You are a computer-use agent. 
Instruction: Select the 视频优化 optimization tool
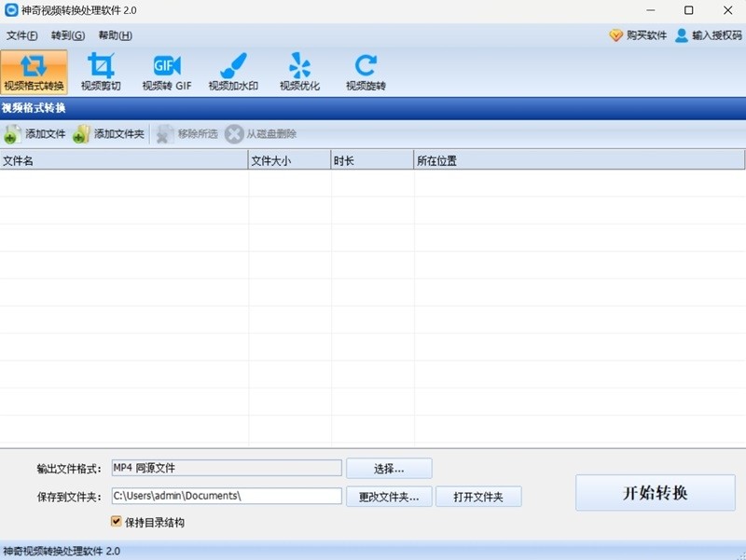[x=299, y=70]
